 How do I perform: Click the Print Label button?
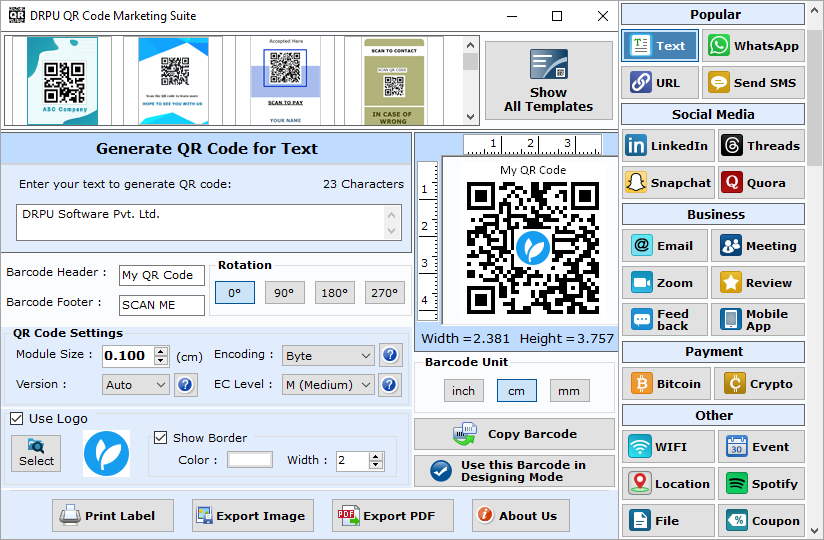coord(112,515)
